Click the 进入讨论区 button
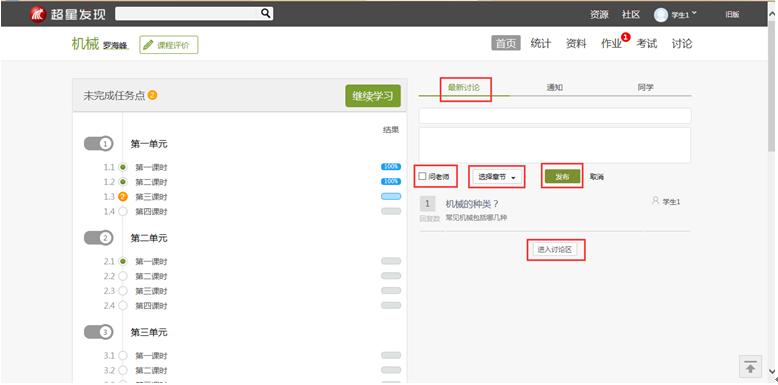778x385 pixels. tap(555, 250)
